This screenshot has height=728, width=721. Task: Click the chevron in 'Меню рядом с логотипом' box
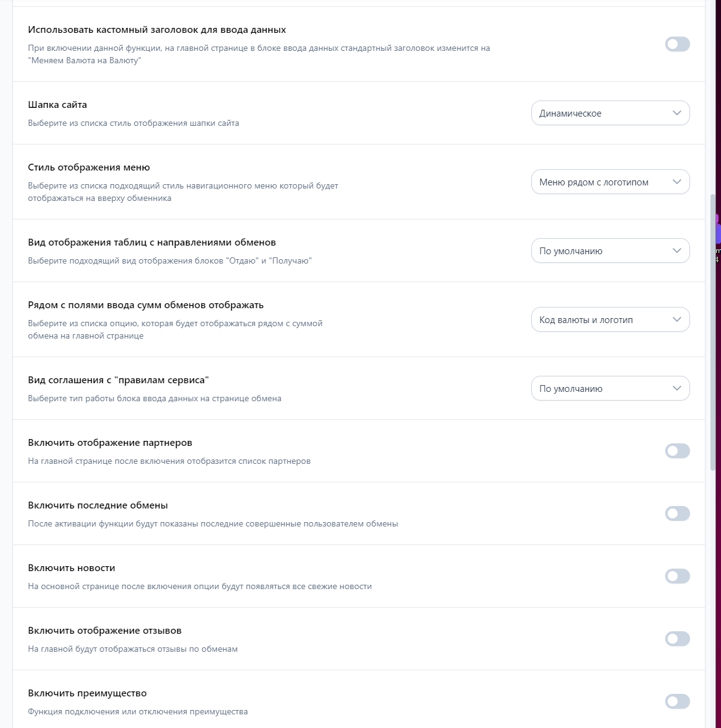[x=676, y=182]
